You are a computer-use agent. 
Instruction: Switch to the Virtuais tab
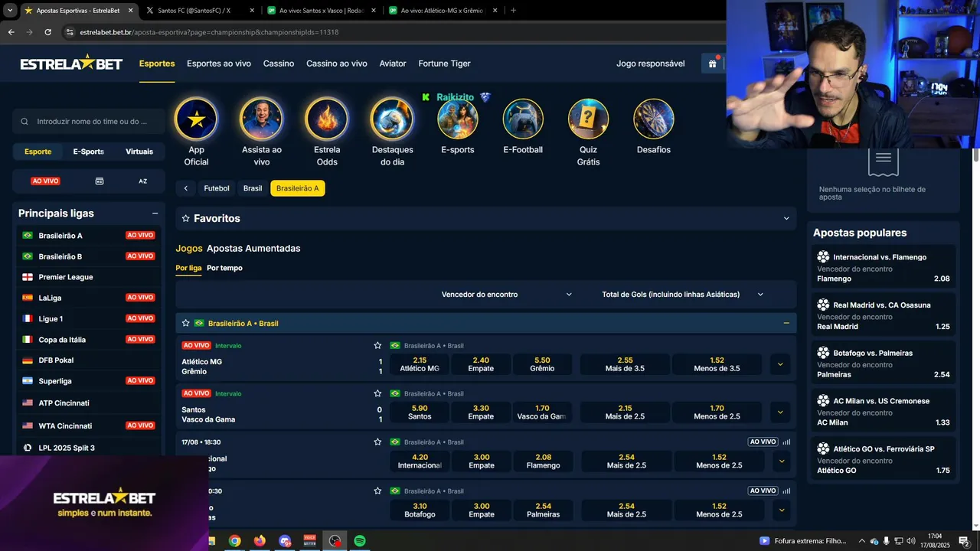coord(139,152)
